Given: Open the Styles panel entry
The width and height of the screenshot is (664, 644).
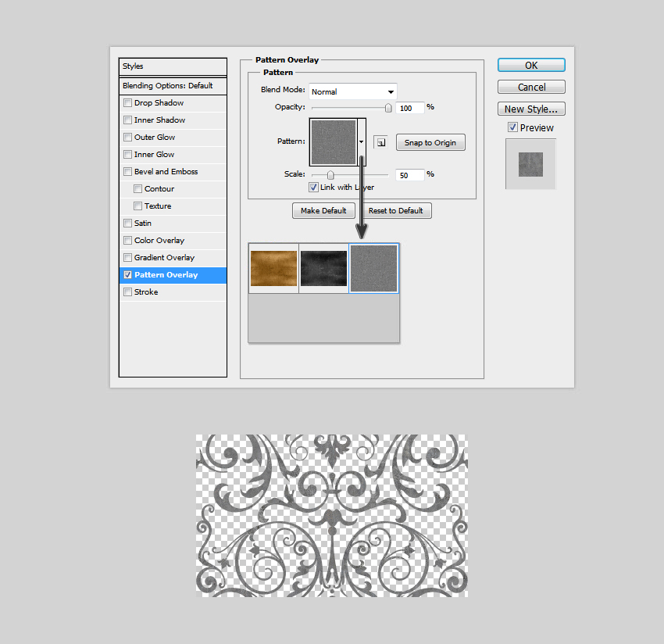Looking at the screenshot, I should coord(173,66).
